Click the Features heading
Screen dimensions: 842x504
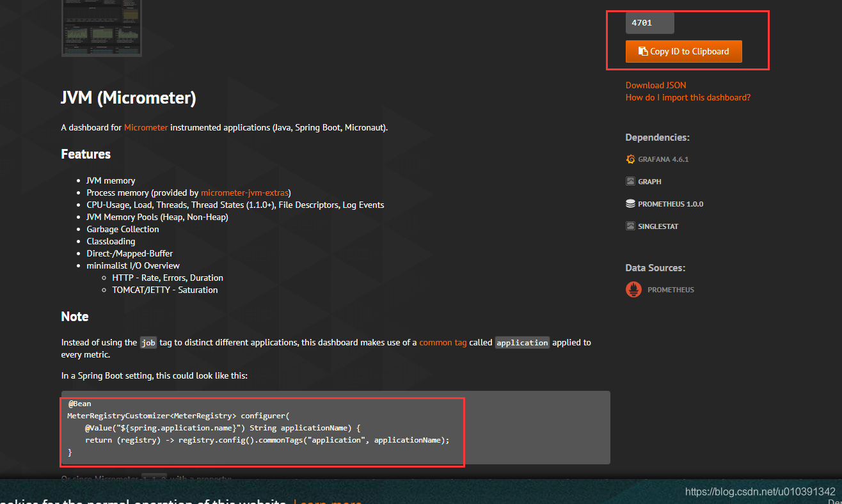point(86,154)
